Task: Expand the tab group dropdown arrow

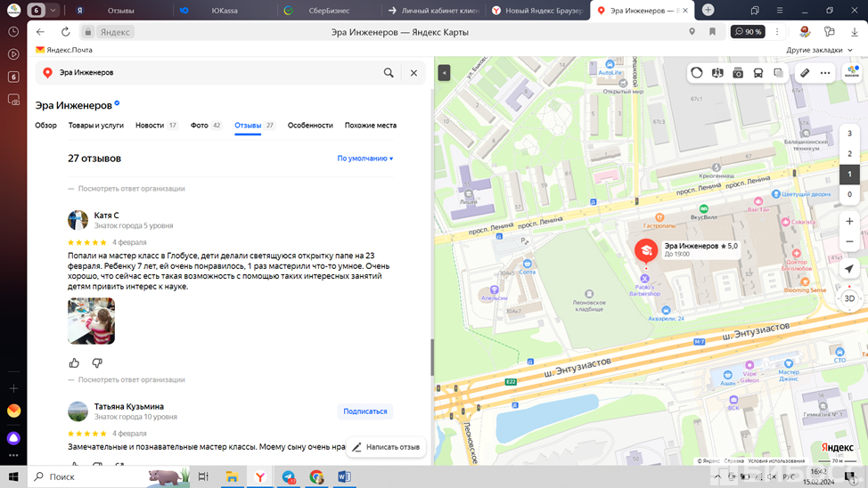Action: tap(53, 11)
